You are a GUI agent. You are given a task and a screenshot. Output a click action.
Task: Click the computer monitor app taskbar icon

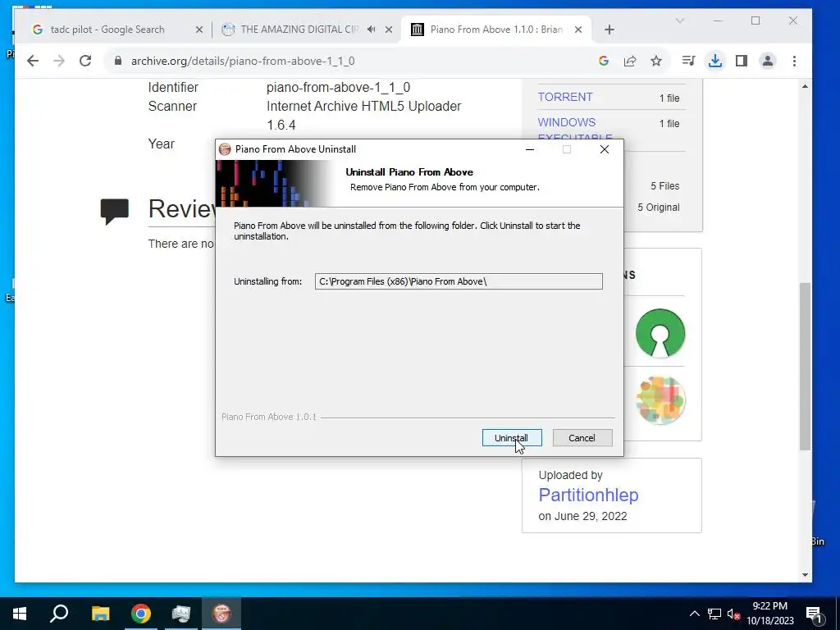click(x=181, y=614)
